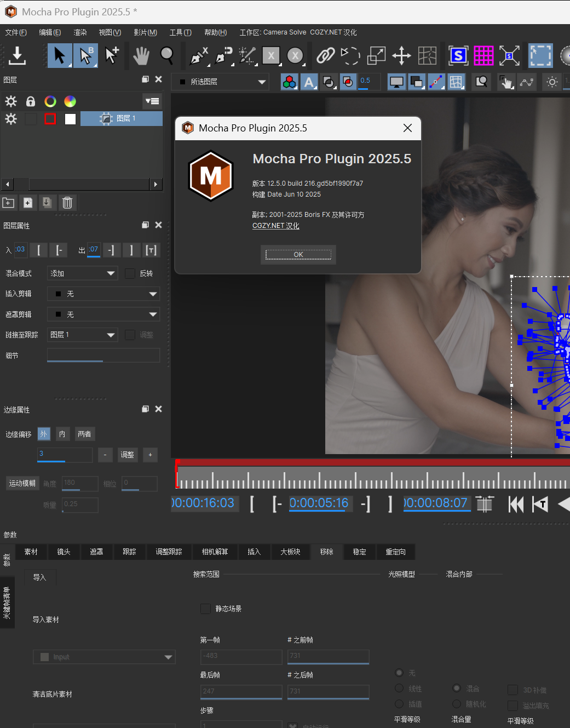This screenshot has height=728, width=570.
Task: Click white matte color swatch of 图层 1
Action: tap(70, 119)
